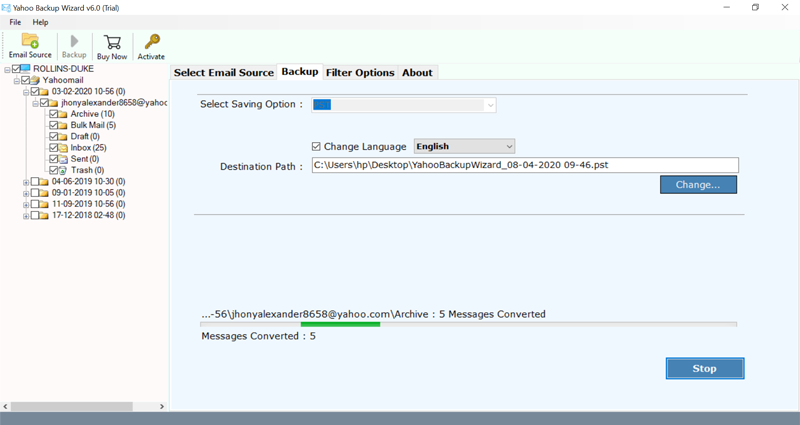Click the jhonyalexander8658 account folder icon
This screenshot has height=425, width=800.
pos(54,103)
